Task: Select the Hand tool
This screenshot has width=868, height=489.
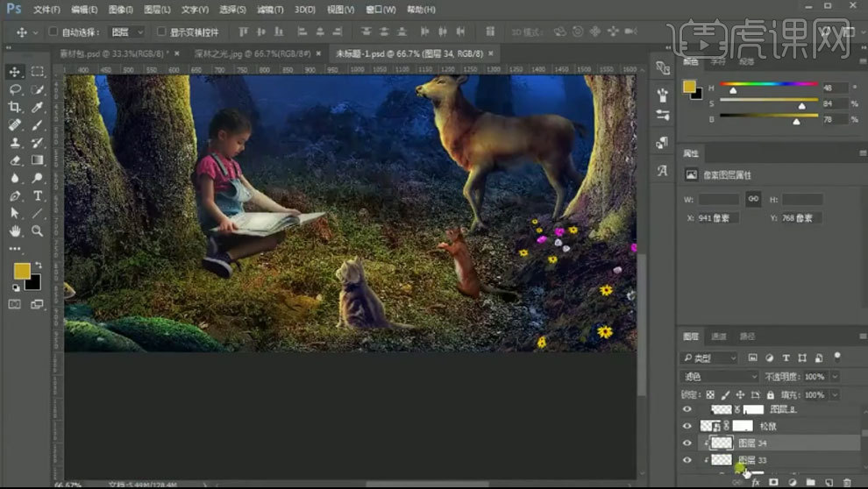Action: (x=15, y=230)
